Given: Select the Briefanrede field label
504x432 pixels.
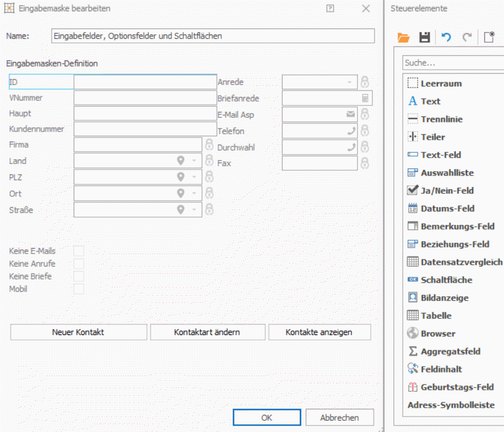Looking at the screenshot, I should (x=238, y=98).
